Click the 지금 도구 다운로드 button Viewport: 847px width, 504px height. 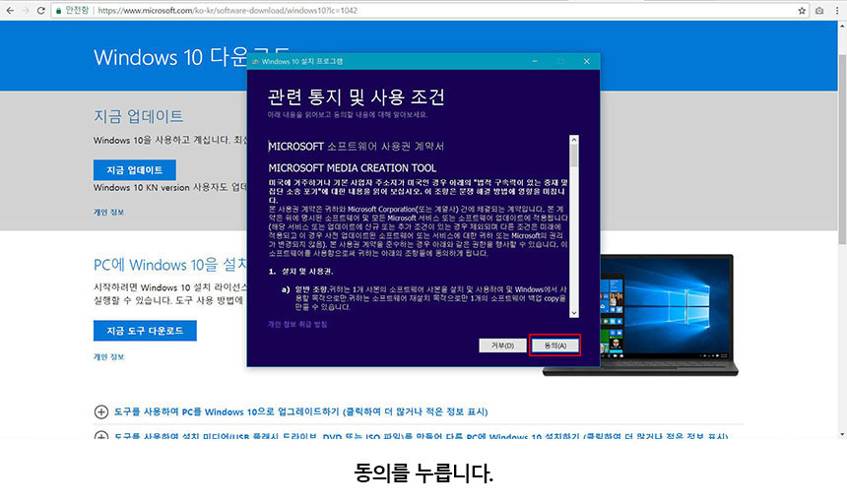coord(145,330)
